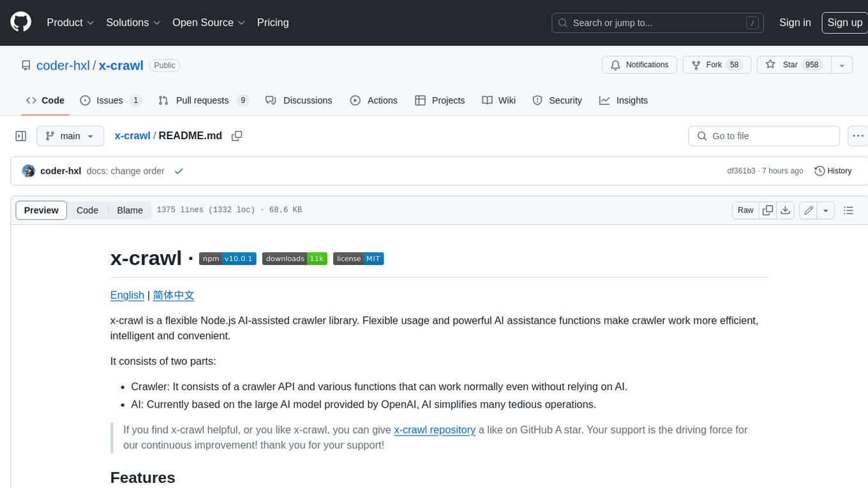Switch to Blame view
This screenshot has height=488, width=868.
tap(130, 210)
